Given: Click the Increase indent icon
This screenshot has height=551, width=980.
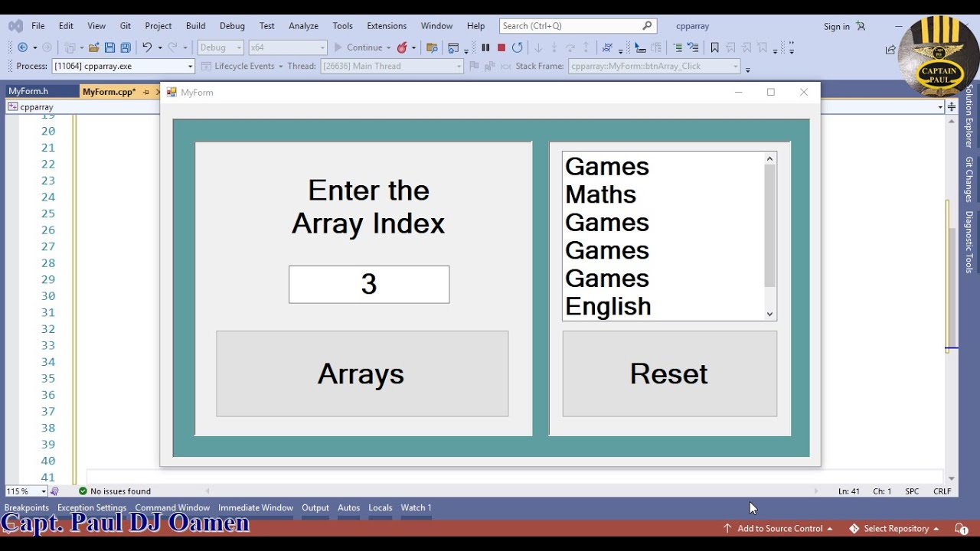Looking at the screenshot, I should [x=693, y=47].
